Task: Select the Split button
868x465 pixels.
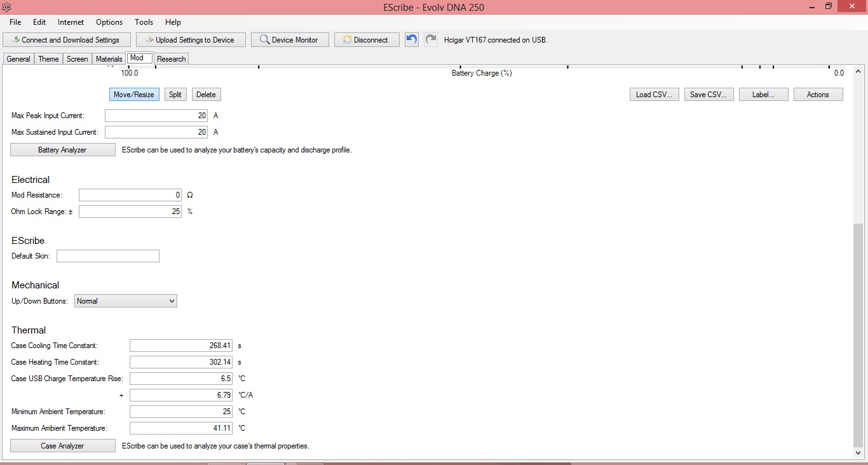Action: tap(175, 95)
